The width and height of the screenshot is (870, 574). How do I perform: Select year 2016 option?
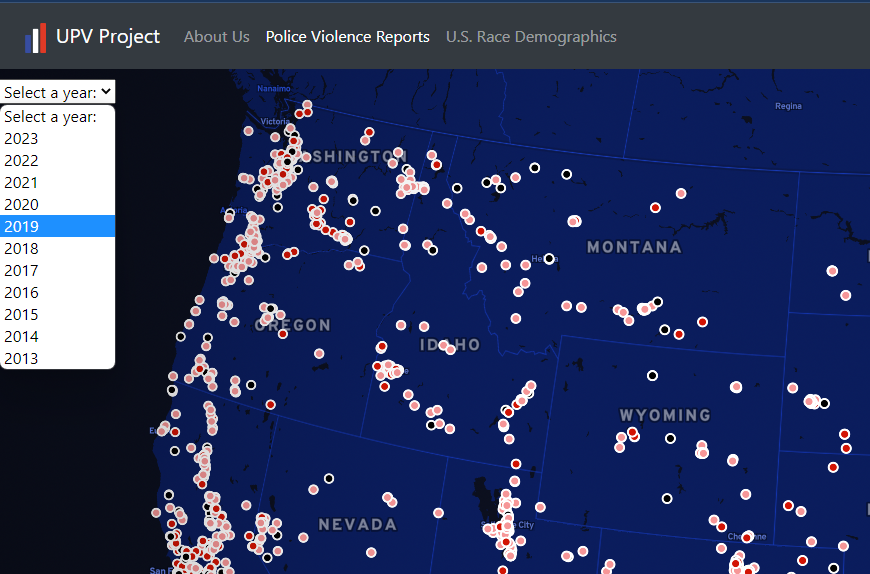tap(58, 292)
